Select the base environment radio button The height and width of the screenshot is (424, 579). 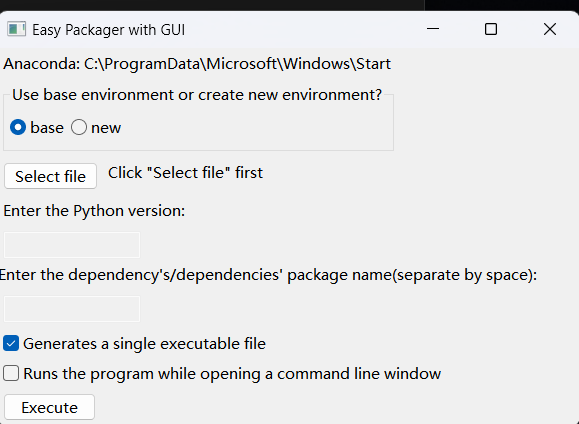pos(18,127)
